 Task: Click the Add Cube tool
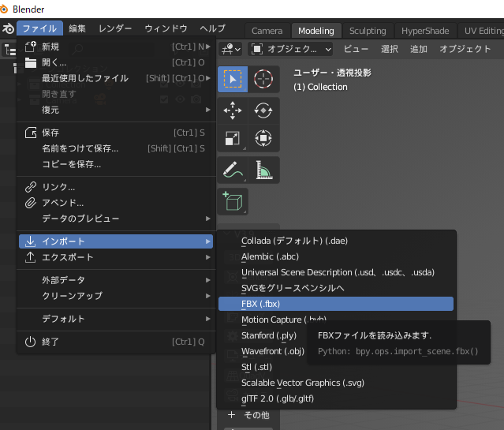(x=233, y=200)
